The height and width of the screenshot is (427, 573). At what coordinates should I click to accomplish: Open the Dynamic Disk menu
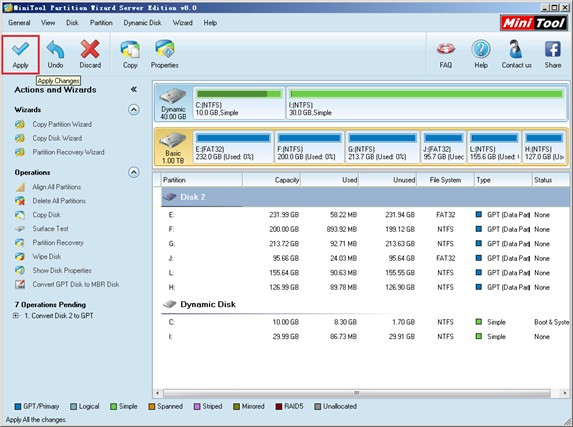(142, 23)
